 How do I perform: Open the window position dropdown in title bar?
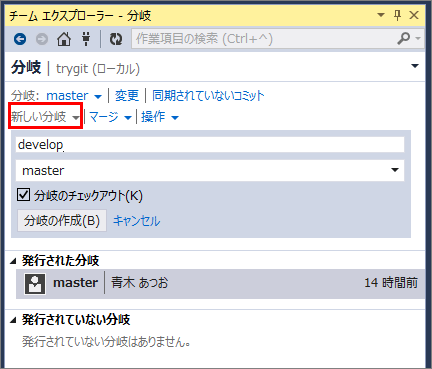coord(381,15)
